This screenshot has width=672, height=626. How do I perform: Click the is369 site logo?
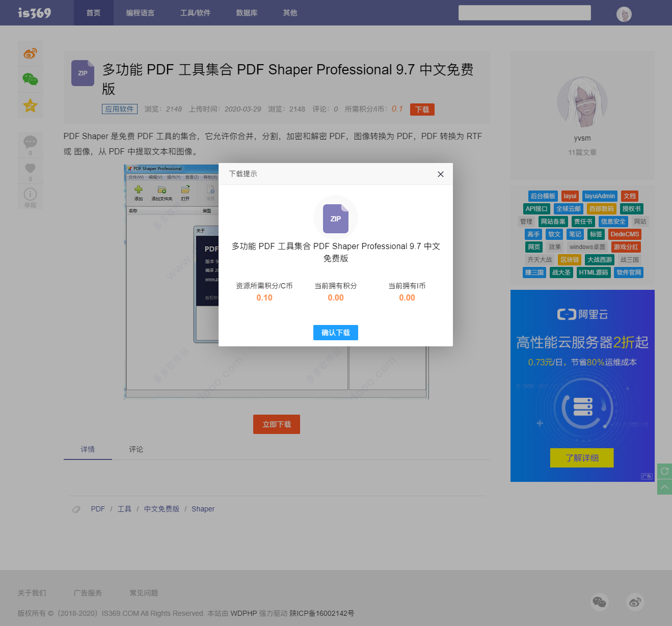34,13
